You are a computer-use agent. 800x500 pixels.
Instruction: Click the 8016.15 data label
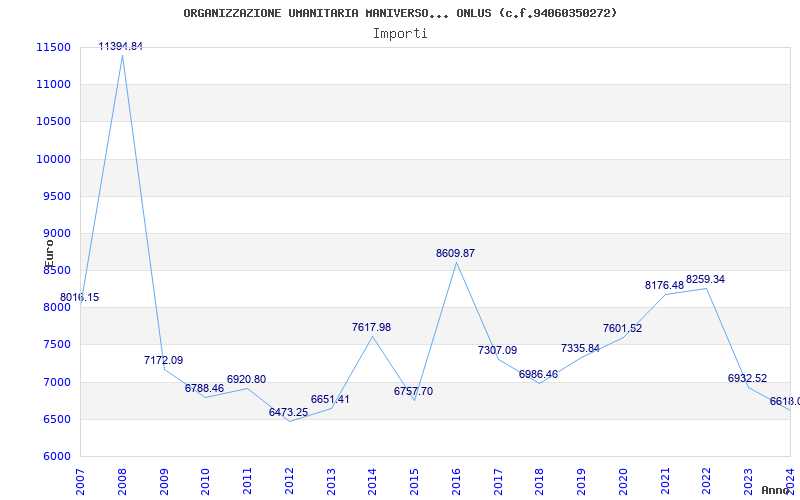tap(80, 297)
